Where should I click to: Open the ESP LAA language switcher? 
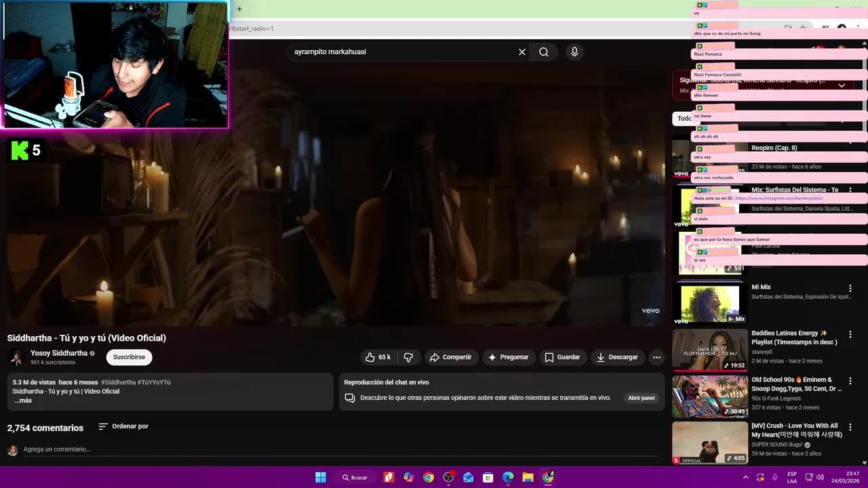tap(792, 477)
